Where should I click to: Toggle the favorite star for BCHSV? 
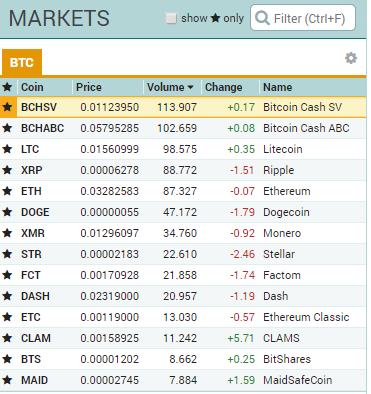tap(8, 107)
